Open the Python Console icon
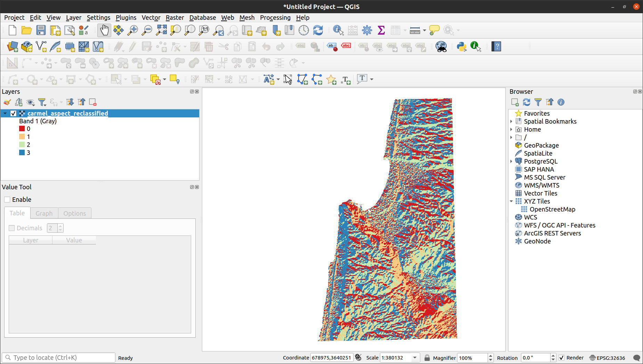This screenshot has width=643, height=364. pyautogui.click(x=461, y=47)
